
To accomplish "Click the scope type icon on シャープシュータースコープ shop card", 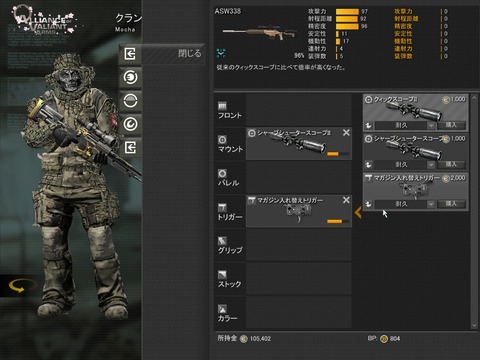I will coord(368,139).
